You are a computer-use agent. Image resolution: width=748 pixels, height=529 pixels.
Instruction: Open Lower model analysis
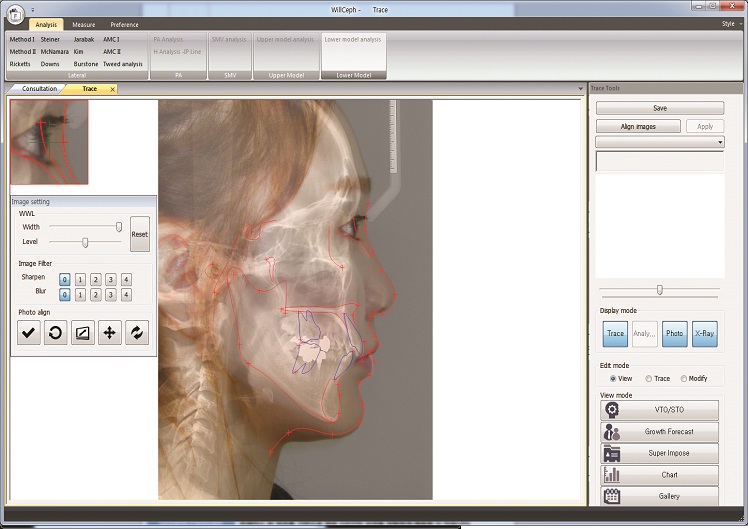coord(353,40)
